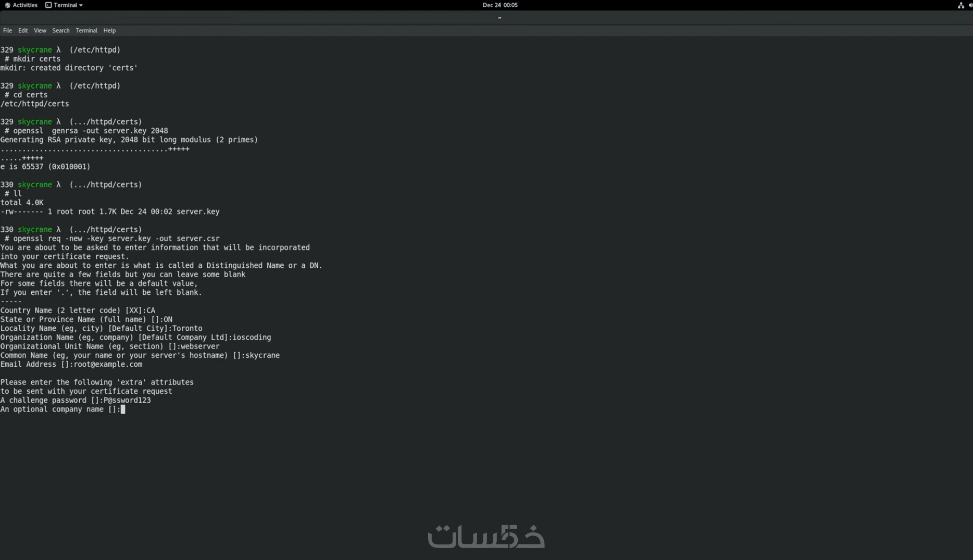Click the Terminal app icon in top bar
This screenshot has height=560, width=973.
coord(48,5)
